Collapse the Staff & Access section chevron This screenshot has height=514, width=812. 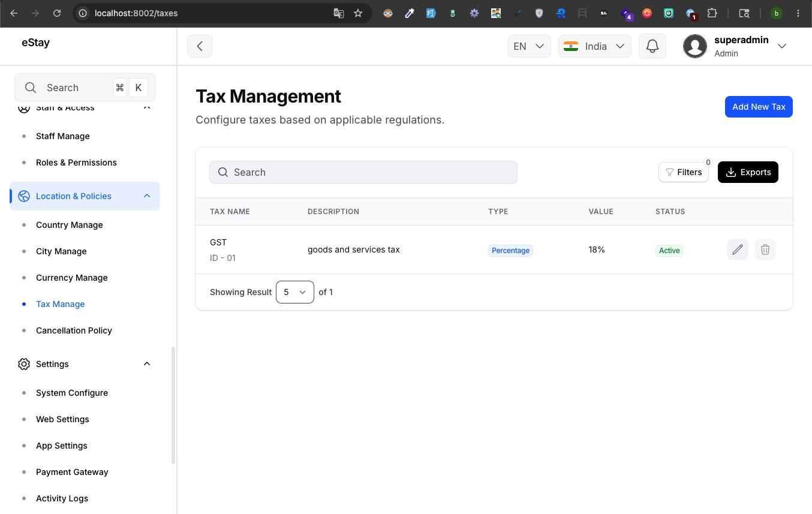pyautogui.click(x=147, y=108)
